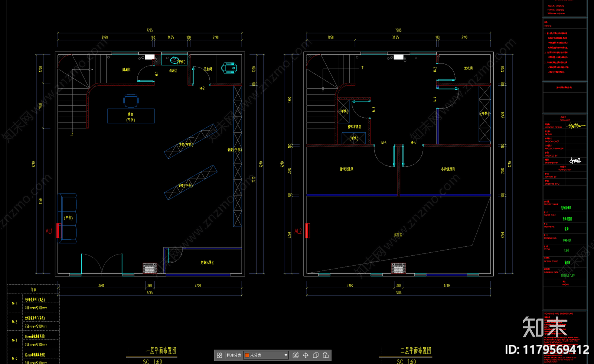Click the red AL1 marker on the first-floor plan

(x=49, y=231)
